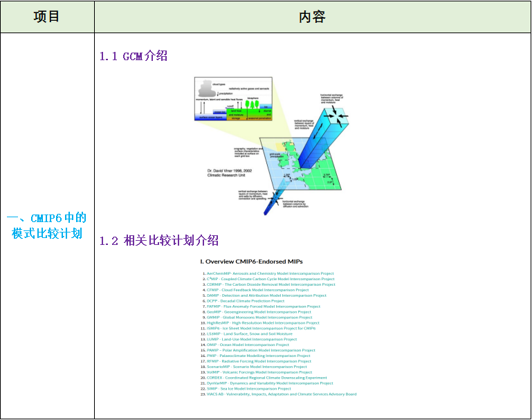Open the RFMIP Radiative Forcing link

(259, 361)
